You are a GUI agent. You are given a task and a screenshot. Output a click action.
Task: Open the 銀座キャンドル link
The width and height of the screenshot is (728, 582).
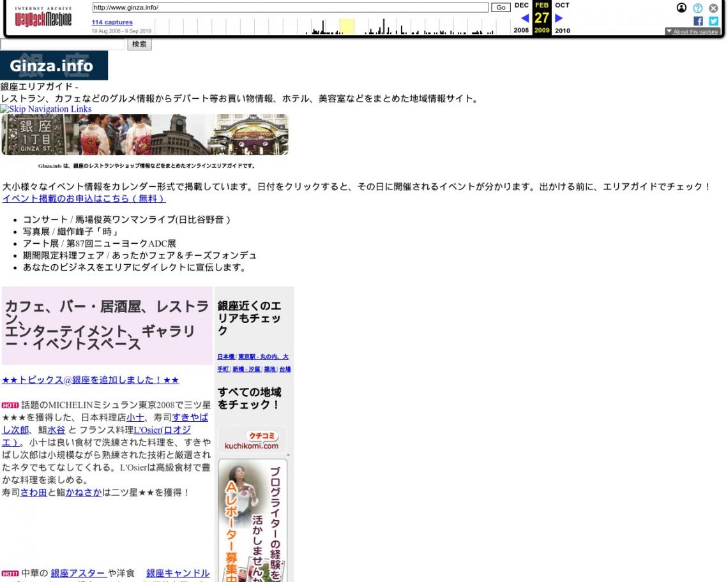pos(178,574)
